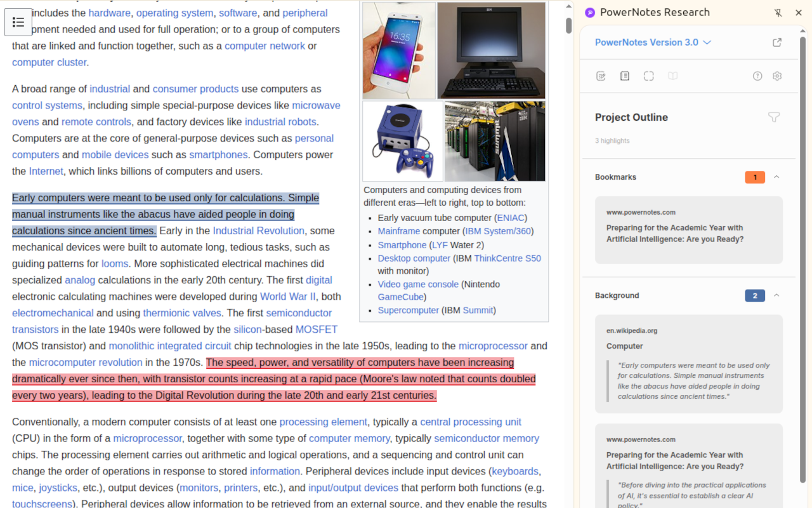Viewport: 812px width, 508px height.
Task: Click the smartphone photo thumbnail
Action: [399, 50]
